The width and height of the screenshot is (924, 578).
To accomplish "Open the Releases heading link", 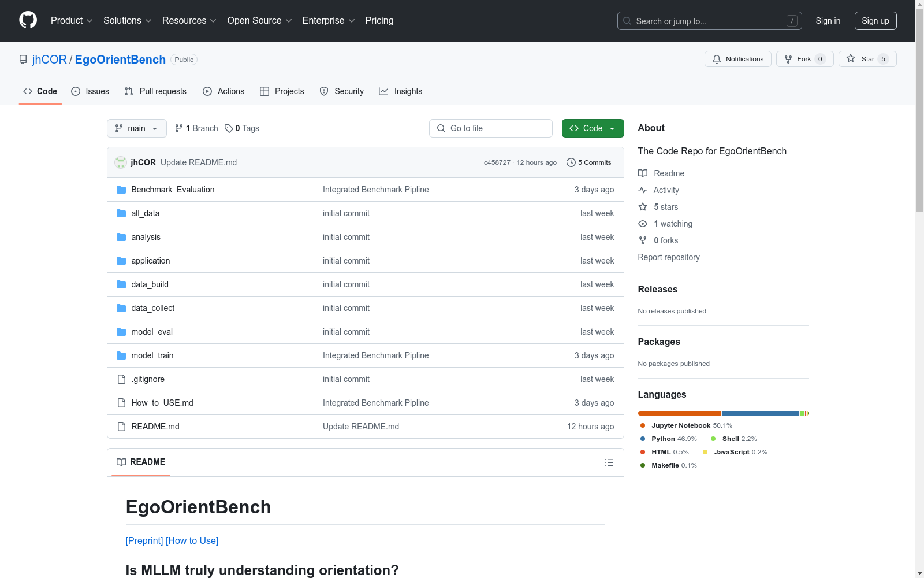I will (658, 289).
